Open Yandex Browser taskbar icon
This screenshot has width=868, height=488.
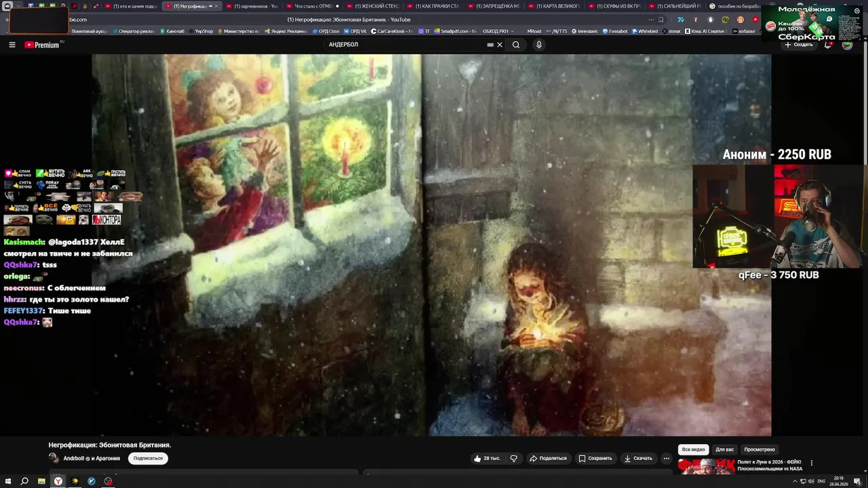(58, 481)
